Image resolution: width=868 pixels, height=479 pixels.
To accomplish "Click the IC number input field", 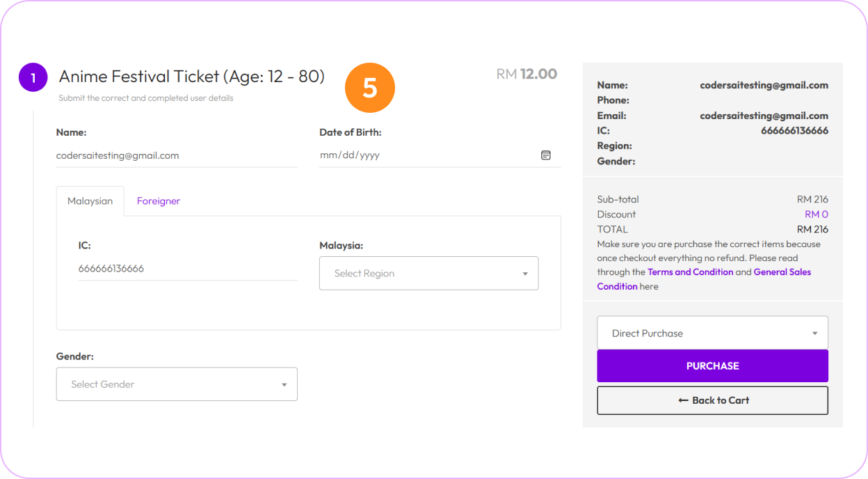I will [187, 269].
